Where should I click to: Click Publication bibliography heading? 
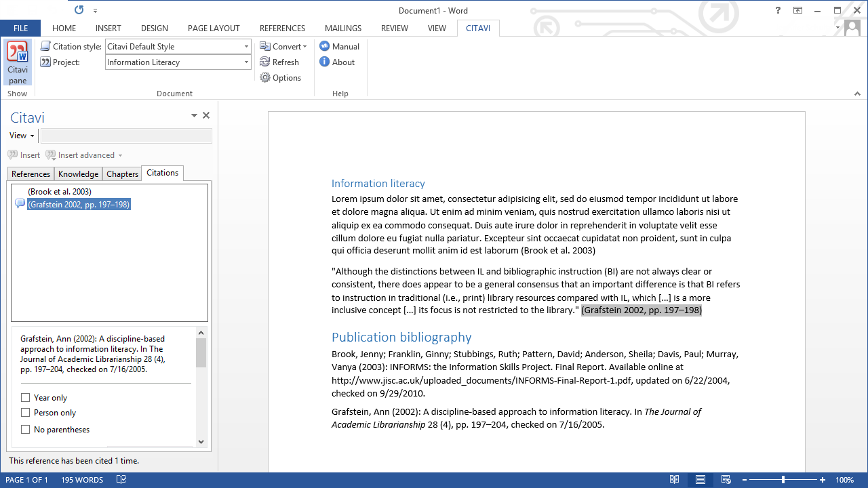tap(401, 337)
